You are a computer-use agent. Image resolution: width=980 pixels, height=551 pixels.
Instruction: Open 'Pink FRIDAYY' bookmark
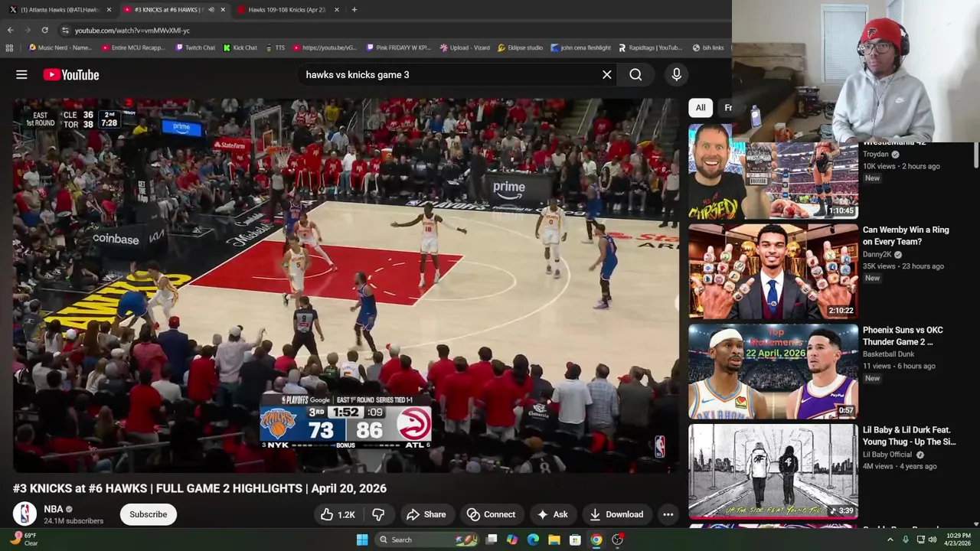click(x=398, y=47)
